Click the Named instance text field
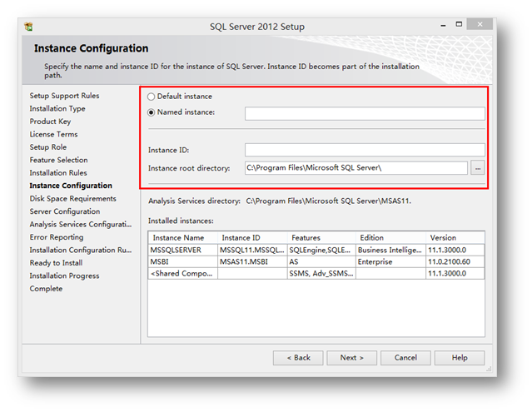The height and width of the screenshot is (412, 532). click(364, 113)
